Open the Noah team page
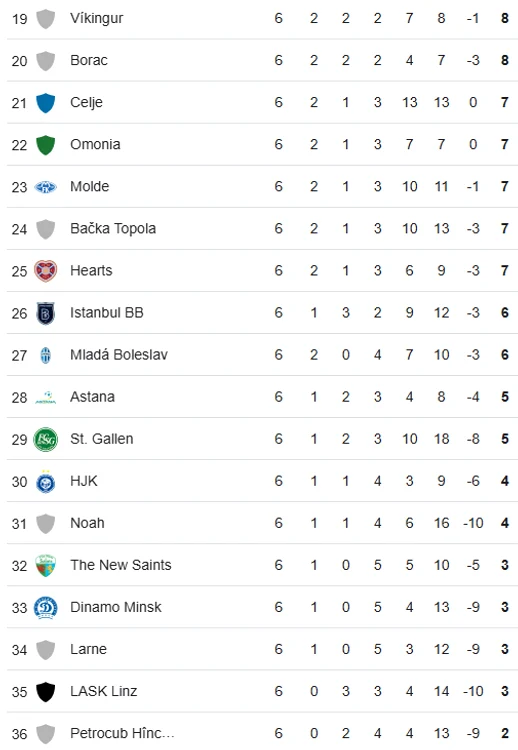The height and width of the screenshot is (750, 518). pos(87,523)
